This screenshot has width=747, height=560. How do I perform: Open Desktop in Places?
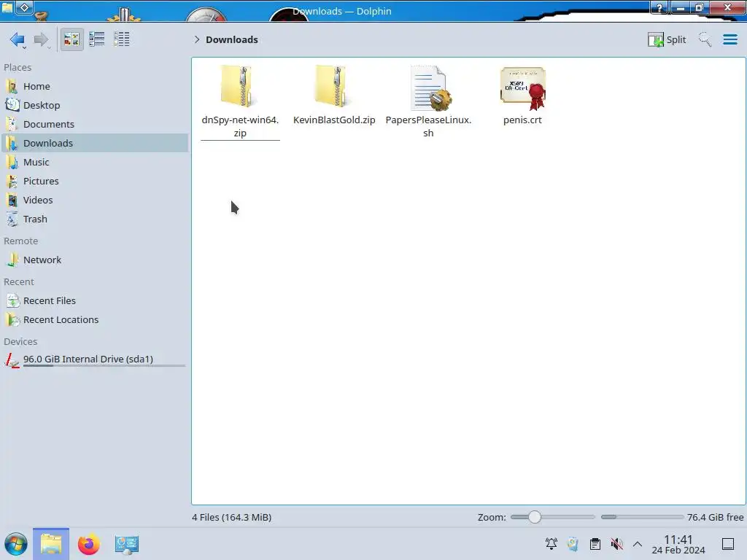(x=95, y=105)
